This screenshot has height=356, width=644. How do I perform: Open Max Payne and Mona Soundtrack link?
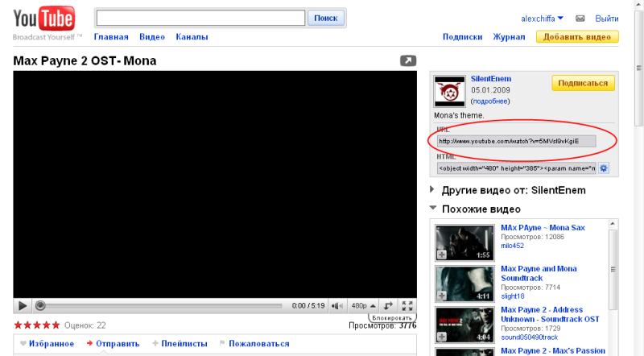539,273
